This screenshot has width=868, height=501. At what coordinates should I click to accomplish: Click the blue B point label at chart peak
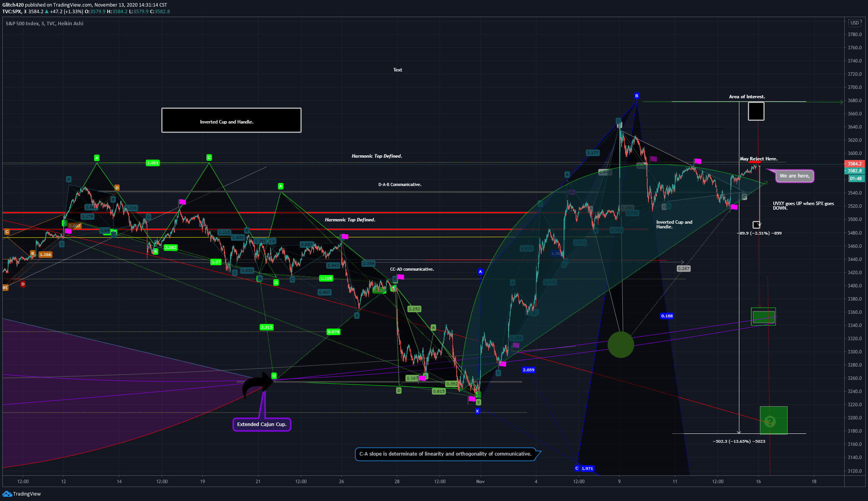(636, 96)
